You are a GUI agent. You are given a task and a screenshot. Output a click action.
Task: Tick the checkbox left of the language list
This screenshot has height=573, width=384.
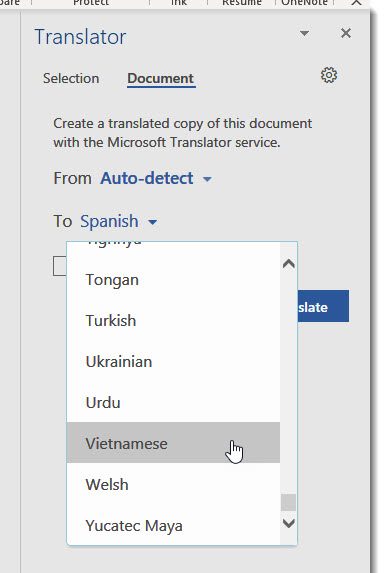tap(60, 266)
